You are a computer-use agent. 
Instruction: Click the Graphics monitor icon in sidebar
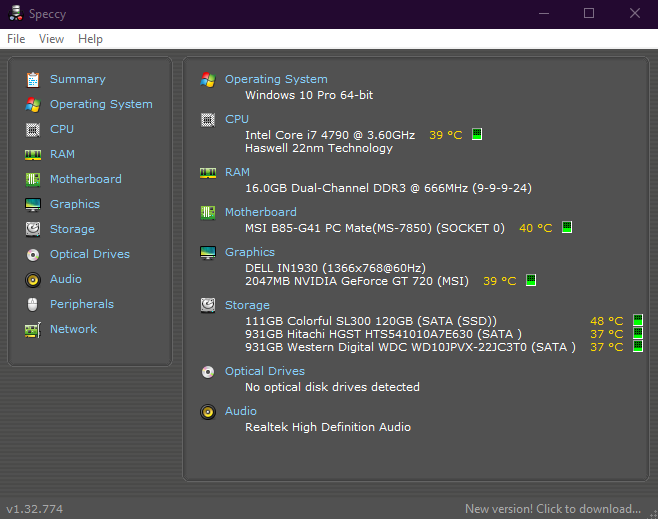(33, 205)
